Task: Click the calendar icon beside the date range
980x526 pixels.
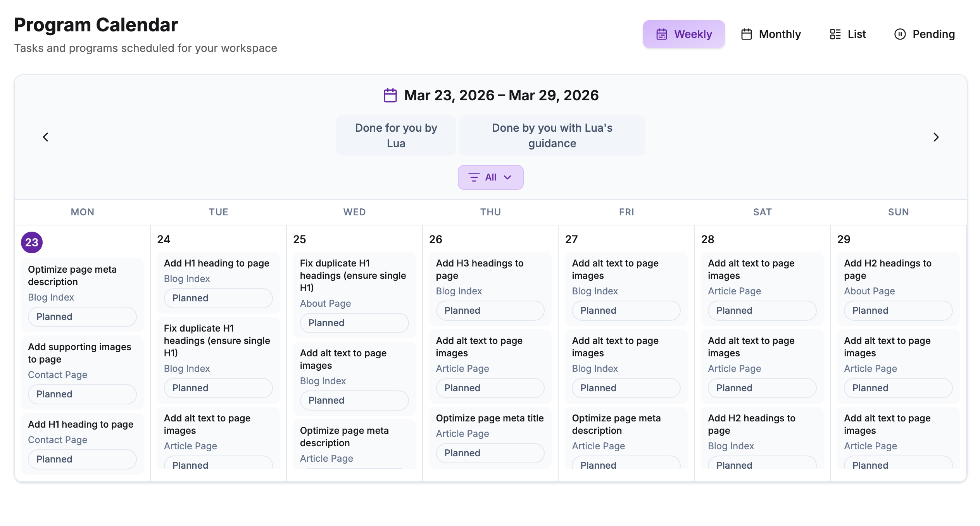Action: point(390,95)
